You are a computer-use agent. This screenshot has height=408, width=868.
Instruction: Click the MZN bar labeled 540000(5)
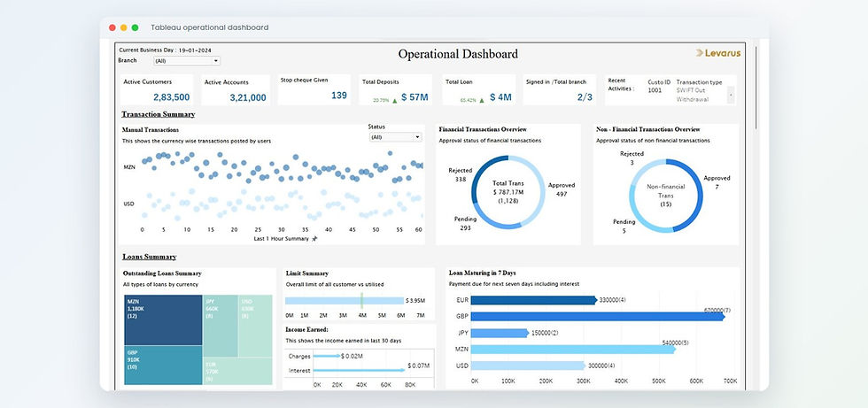click(574, 350)
